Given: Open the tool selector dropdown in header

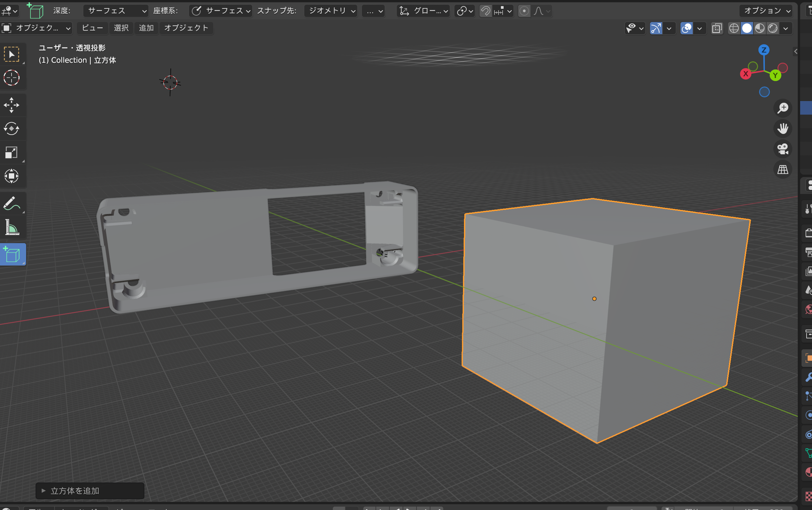Looking at the screenshot, I should [9, 11].
